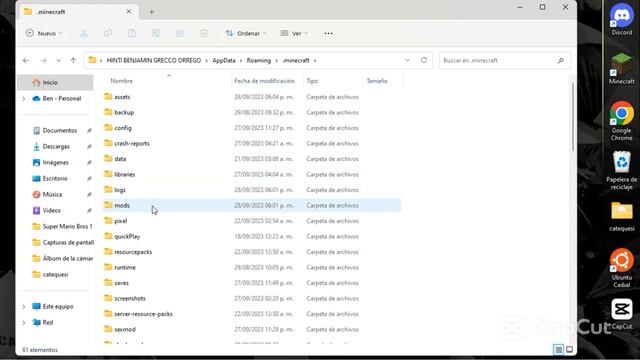Expand the Este equipo node
Viewport: 640px width, 360px height.
(x=24, y=306)
